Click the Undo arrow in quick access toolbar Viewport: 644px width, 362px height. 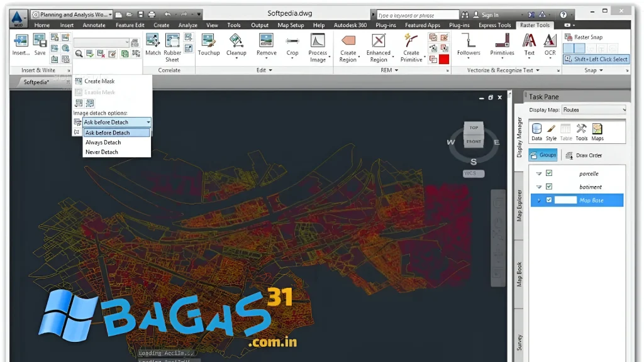tap(167, 14)
